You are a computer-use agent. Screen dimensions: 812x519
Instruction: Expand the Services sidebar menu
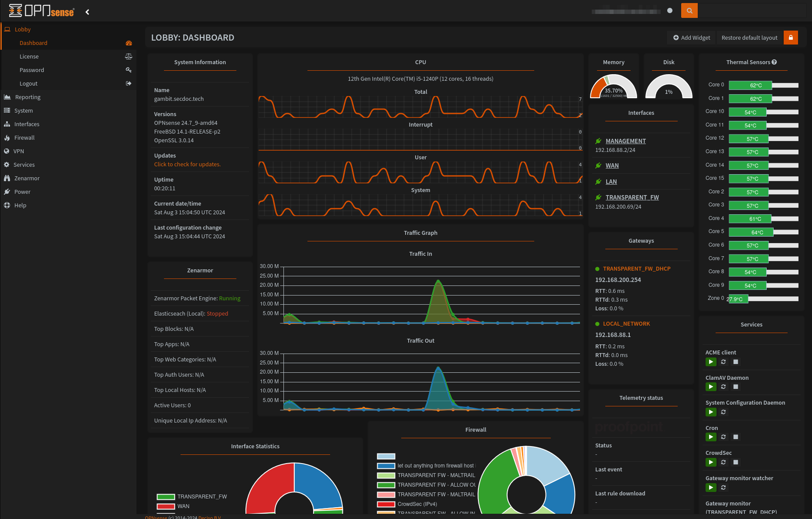tap(24, 165)
